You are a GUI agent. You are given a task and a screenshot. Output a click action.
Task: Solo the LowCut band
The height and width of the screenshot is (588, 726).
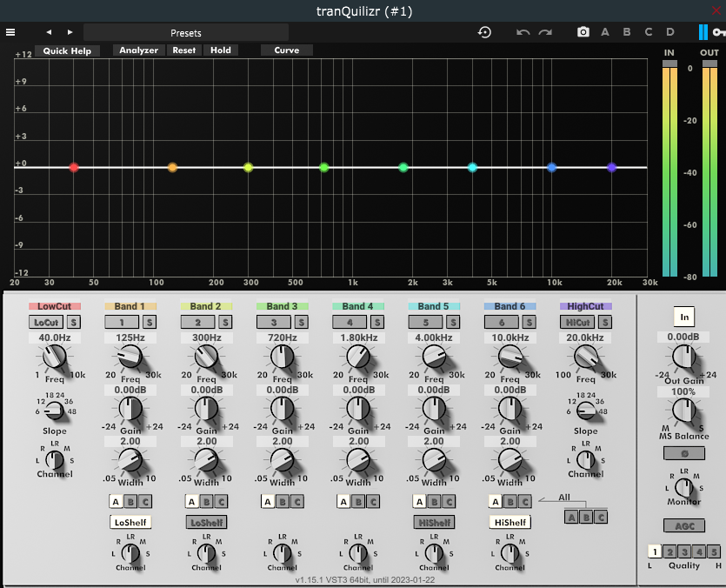tap(74, 322)
